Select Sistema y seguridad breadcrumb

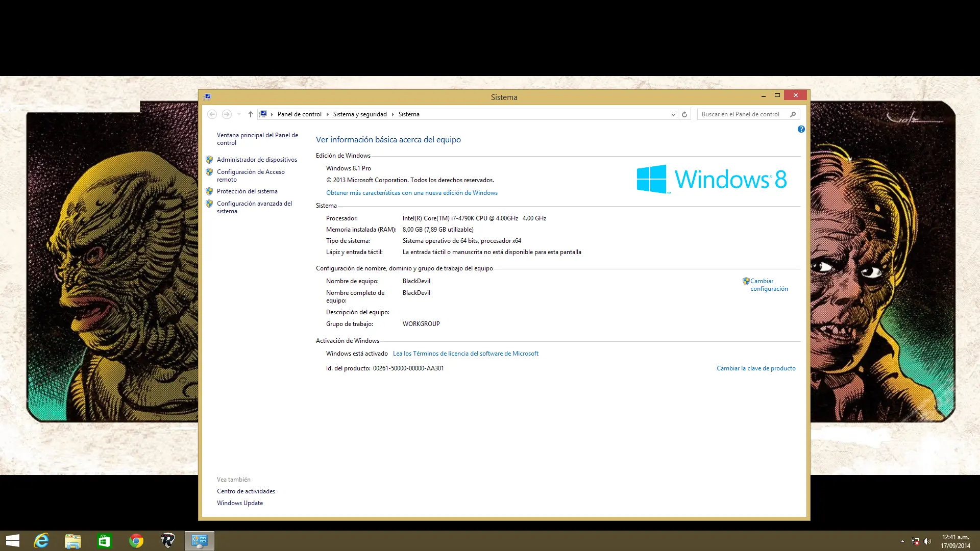point(360,114)
